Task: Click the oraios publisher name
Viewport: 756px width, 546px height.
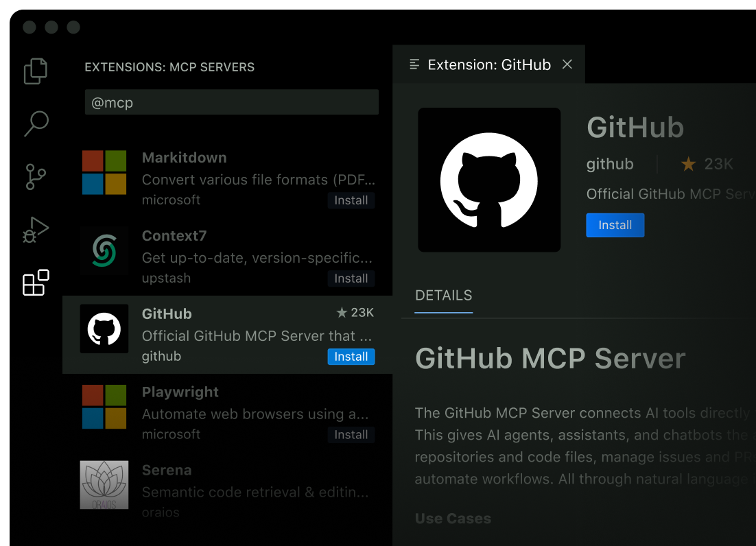Action: 161,512
